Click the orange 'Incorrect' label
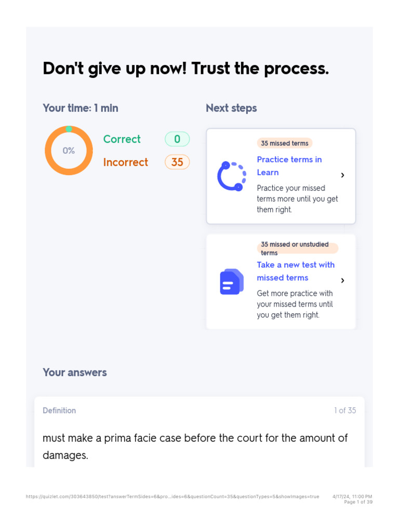 click(x=125, y=162)
